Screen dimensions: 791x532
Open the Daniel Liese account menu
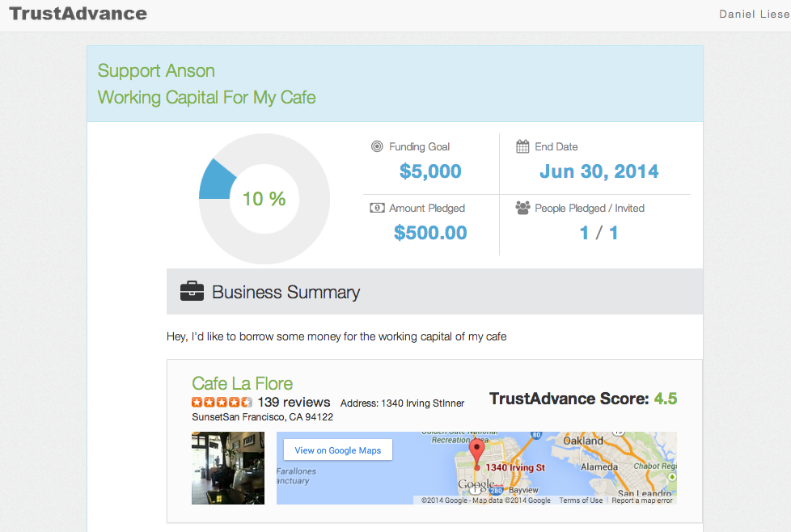coord(754,15)
